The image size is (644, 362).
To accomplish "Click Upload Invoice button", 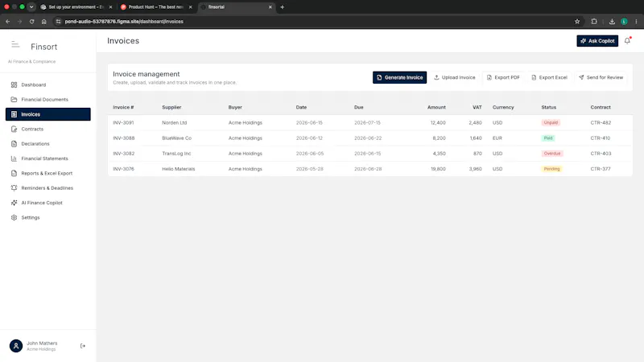I will pyautogui.click(x=455, y=77).
